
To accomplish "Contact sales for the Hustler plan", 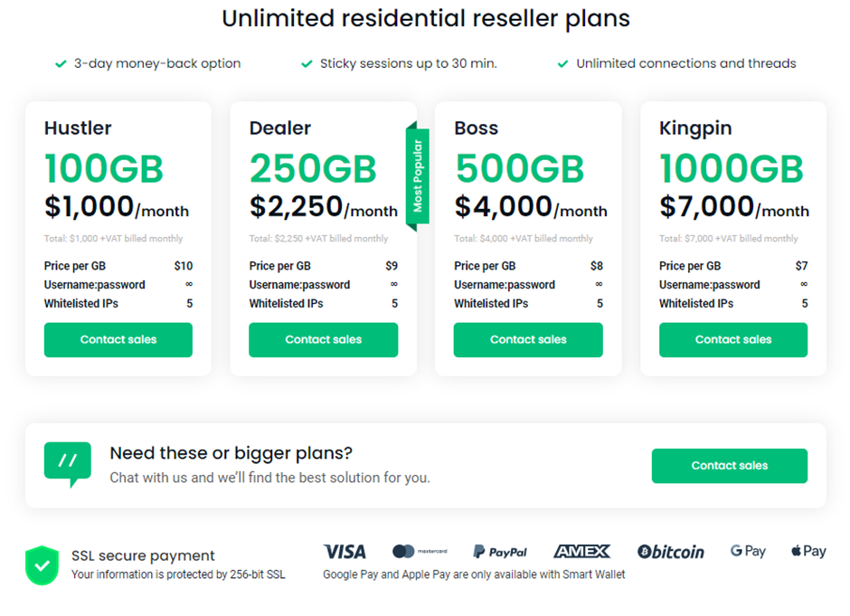I will [118, 340].
